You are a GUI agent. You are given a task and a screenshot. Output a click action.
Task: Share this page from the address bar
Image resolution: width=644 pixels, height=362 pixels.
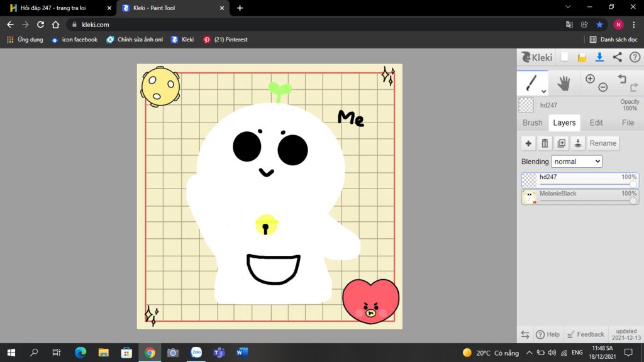click(x=584, y=25)
